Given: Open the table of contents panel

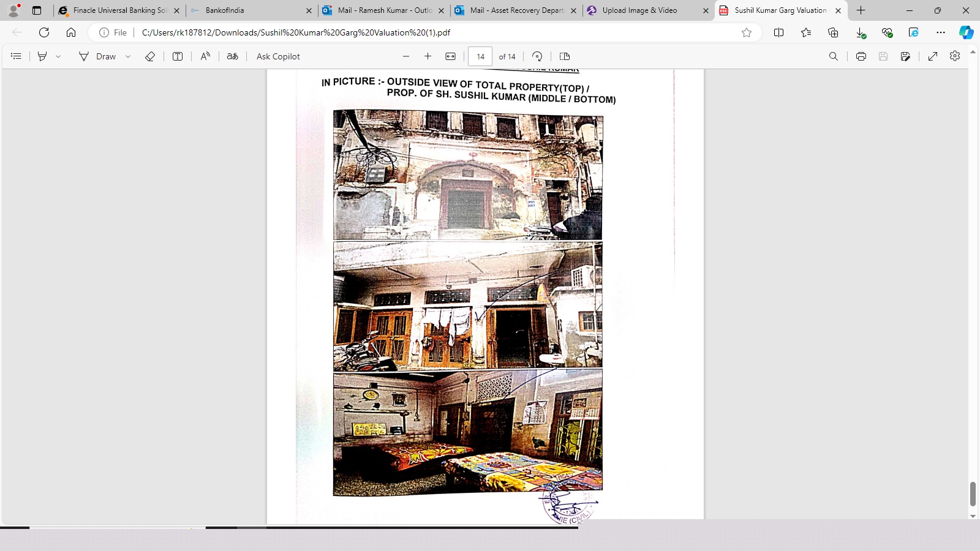Looking at the screenshot, I should 16,56.
